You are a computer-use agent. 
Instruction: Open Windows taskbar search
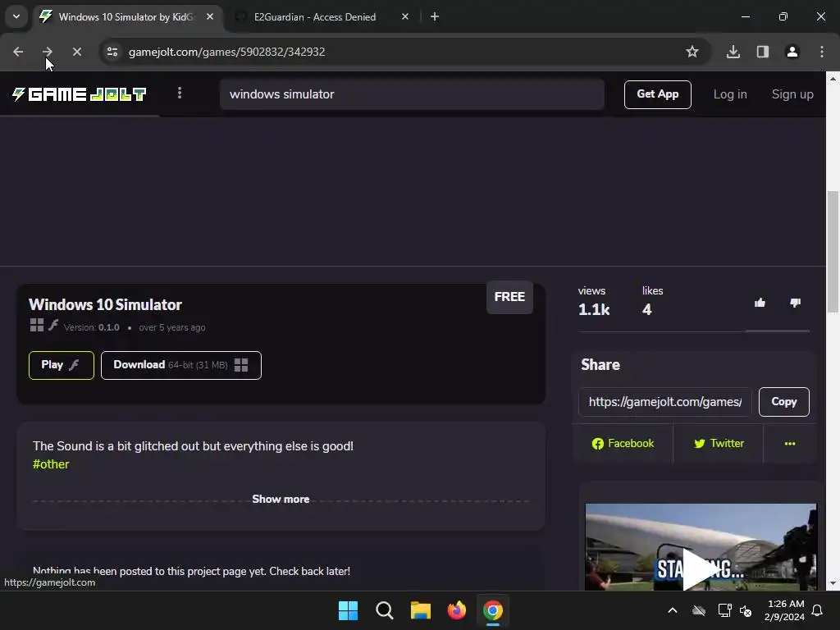[x=385, y=610]
